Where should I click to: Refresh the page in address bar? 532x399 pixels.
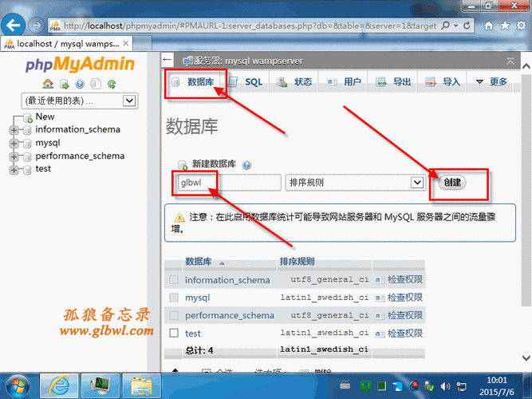click(x=467, y=26)
